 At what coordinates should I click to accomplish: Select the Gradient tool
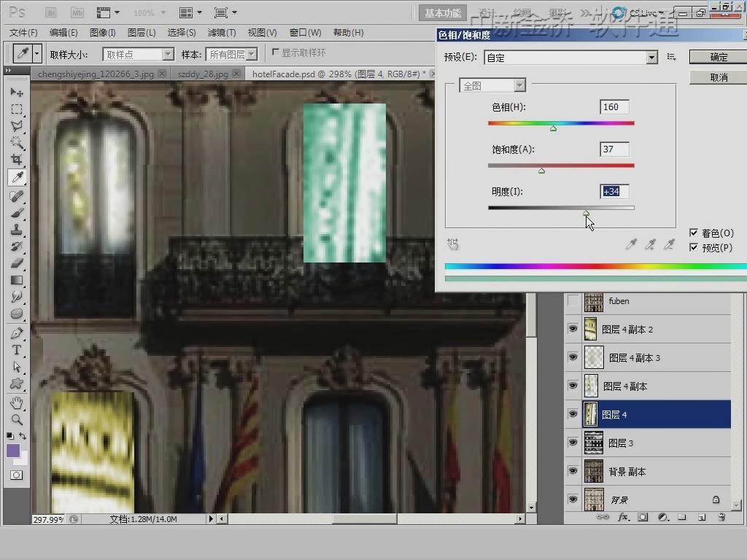tap(17, 280)
